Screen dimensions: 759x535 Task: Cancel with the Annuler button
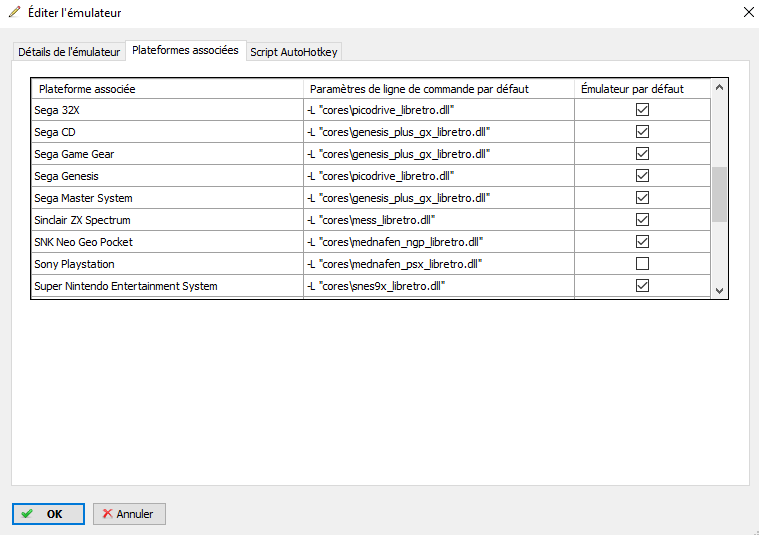[x=129, y=514]
